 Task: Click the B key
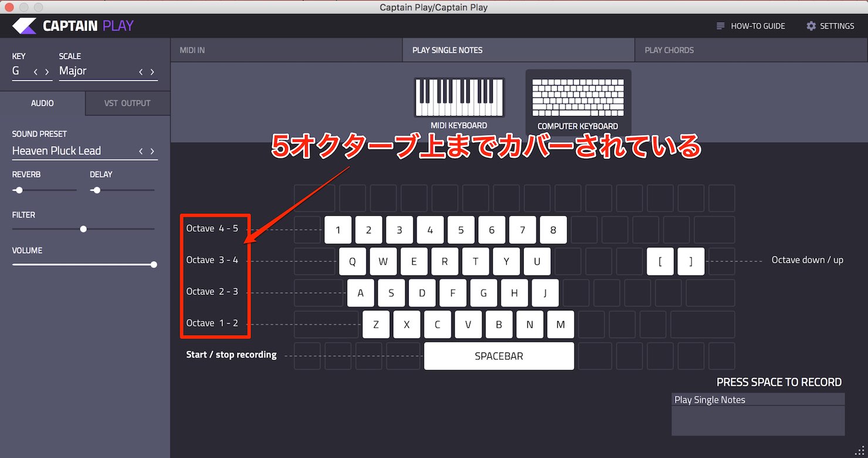(499, 324)
